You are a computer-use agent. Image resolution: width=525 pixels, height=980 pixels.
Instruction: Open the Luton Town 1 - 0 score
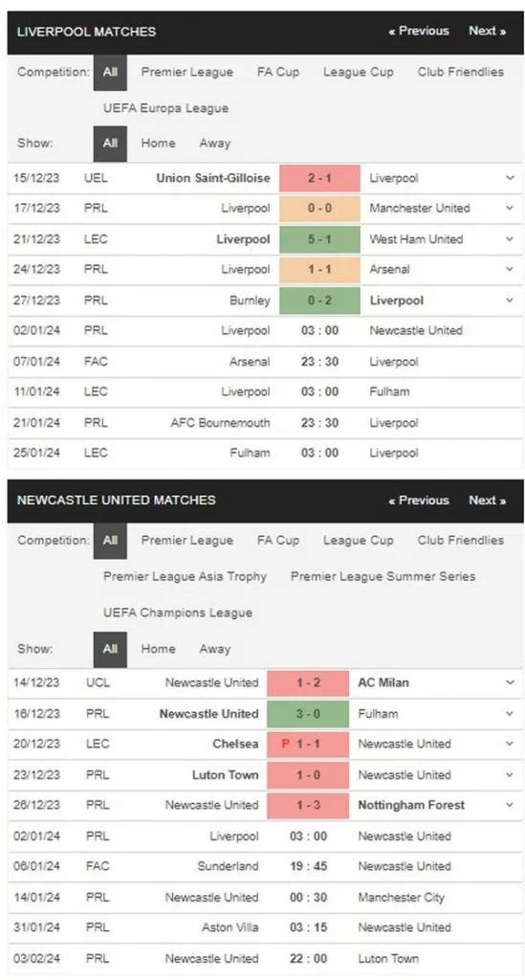click(308, 775)
